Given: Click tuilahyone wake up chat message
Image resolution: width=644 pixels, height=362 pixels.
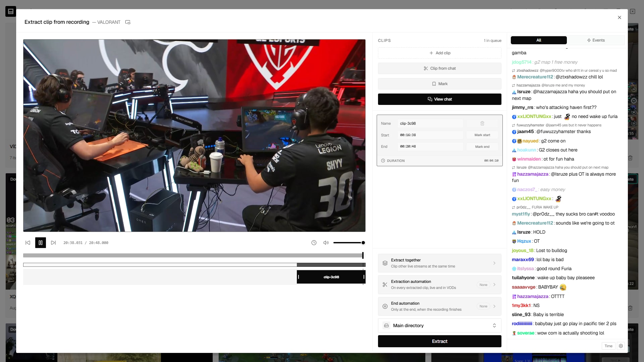Looking at the screenshot, I should click(553, 278).
